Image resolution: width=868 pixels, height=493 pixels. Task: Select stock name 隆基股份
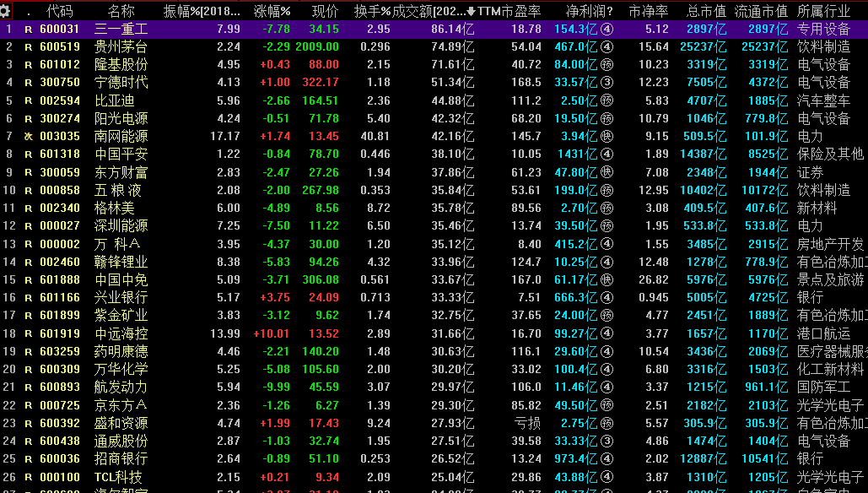[121, 65]
